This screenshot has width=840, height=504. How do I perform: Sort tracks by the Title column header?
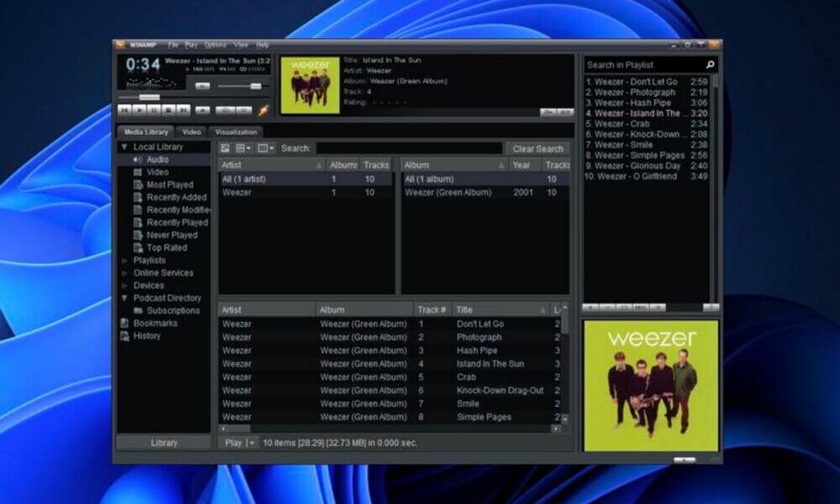point(501,310)
